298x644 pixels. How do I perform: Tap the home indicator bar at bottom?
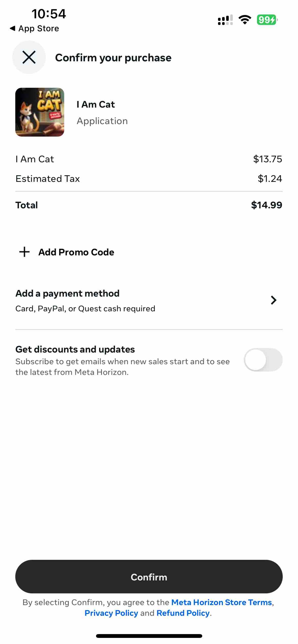click(149, 636)
